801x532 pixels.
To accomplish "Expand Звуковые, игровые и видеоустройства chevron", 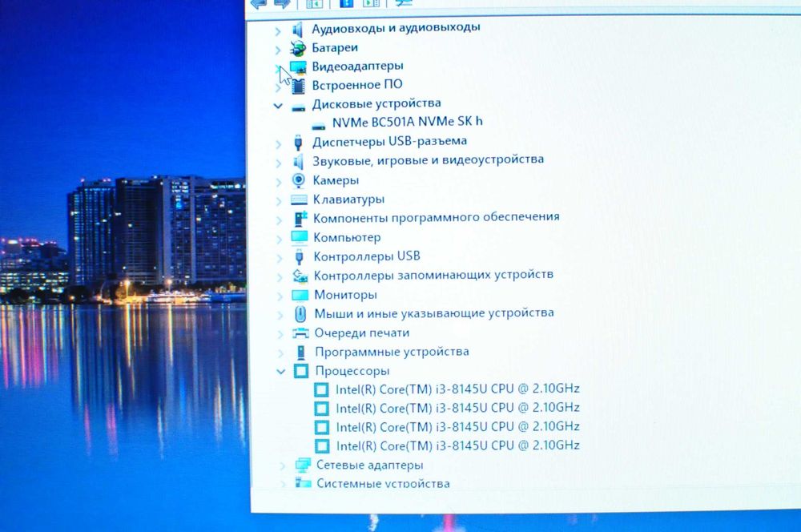I will click(x=279, y=163).
